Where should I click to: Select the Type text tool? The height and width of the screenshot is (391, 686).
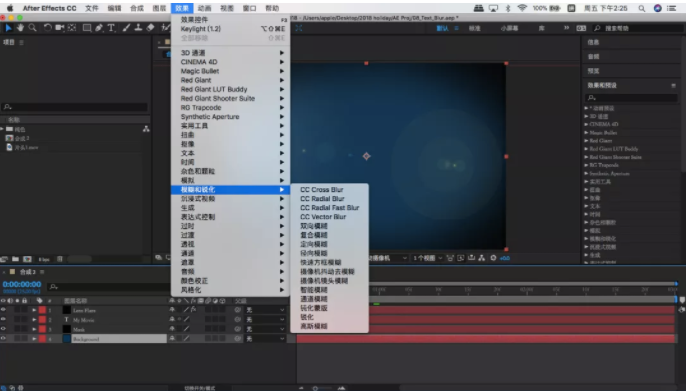point(111,28)
